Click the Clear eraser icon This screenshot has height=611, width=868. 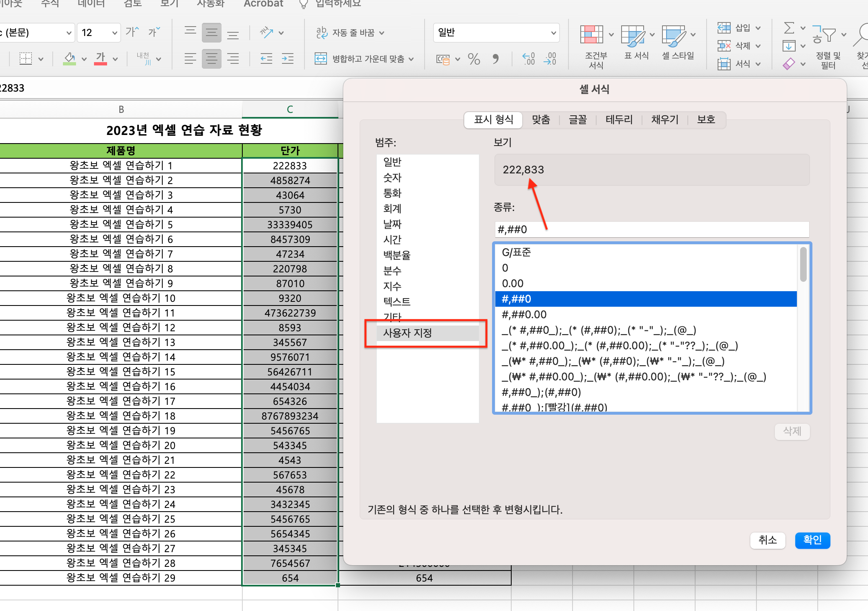click(789, 64)
